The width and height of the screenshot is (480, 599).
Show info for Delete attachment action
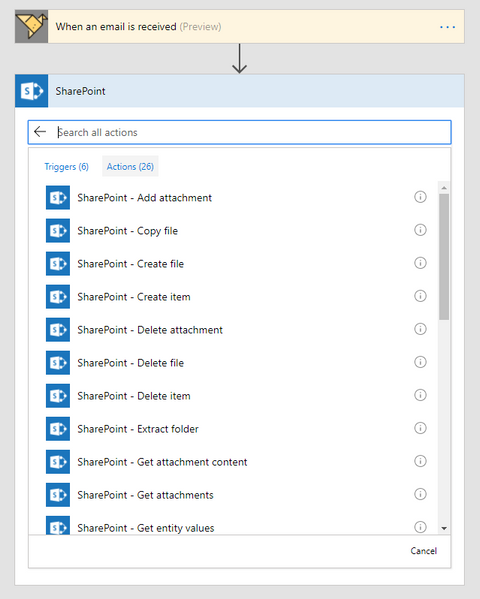[420, 329]
